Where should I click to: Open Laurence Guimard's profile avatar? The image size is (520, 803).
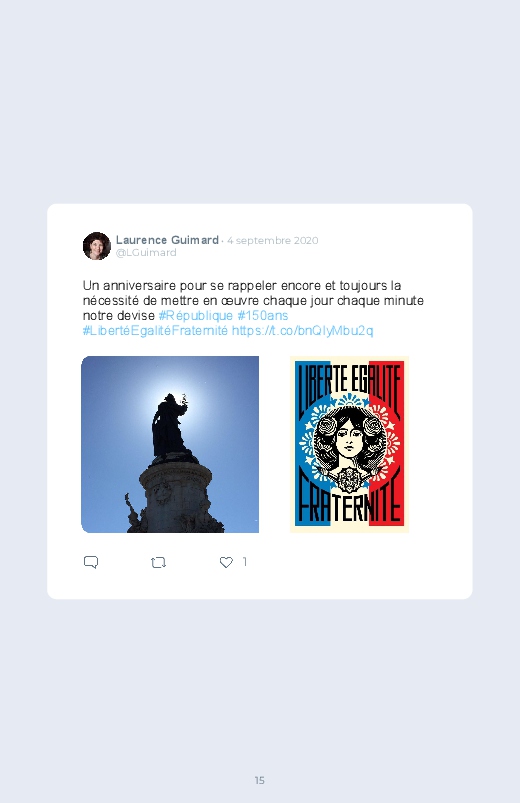[x=97, y=246]
